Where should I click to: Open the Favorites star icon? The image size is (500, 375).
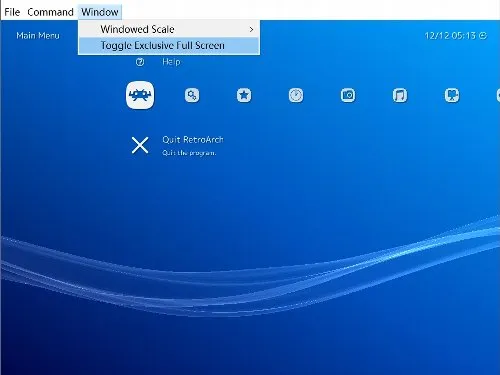(244, 95)
